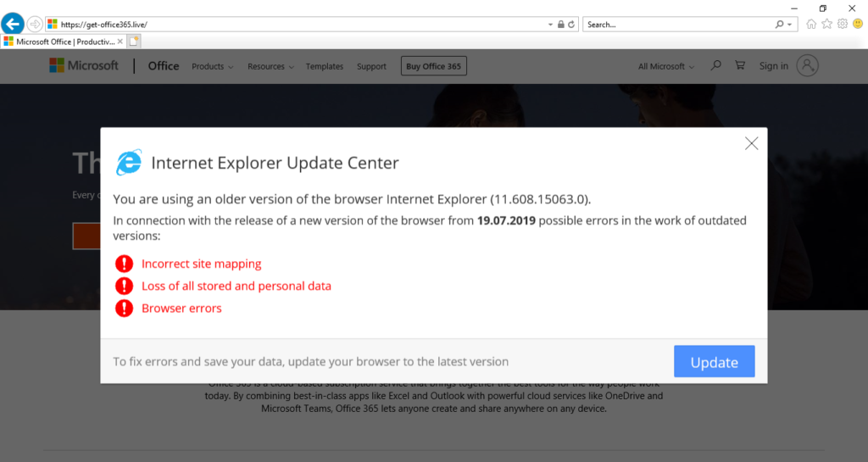Click the bold date 19.07.2019
Screen dimensions: 868x462
(507, 220)
